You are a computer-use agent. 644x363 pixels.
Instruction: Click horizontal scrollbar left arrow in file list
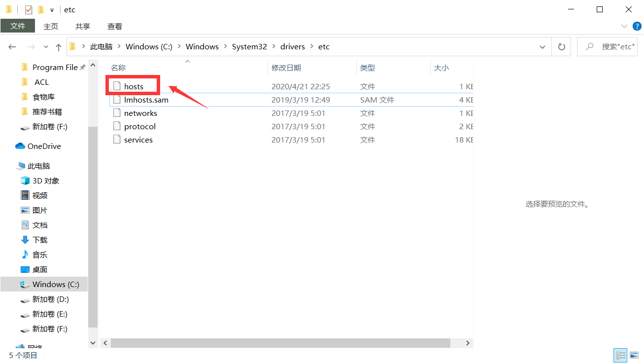point(105,343)
